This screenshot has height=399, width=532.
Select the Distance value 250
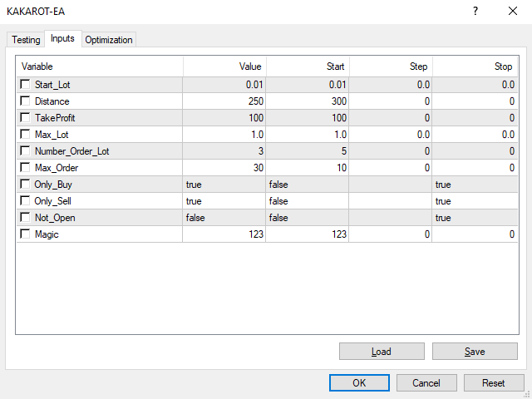click(224, 101)
